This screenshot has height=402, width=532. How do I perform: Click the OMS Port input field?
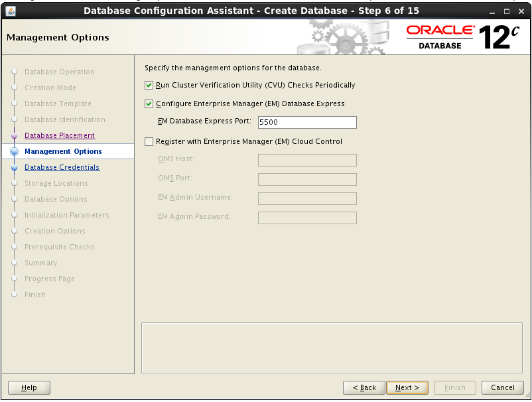coord(307,180)
